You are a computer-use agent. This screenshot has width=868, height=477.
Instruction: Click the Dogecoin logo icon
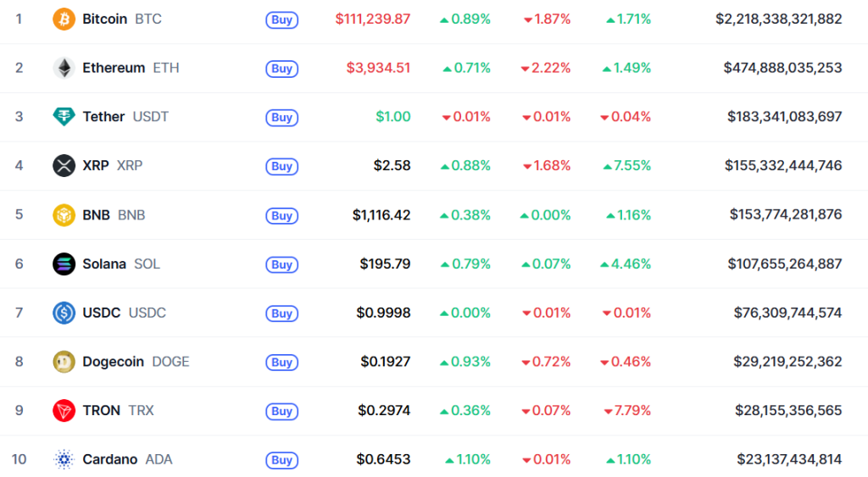[64, 362]
